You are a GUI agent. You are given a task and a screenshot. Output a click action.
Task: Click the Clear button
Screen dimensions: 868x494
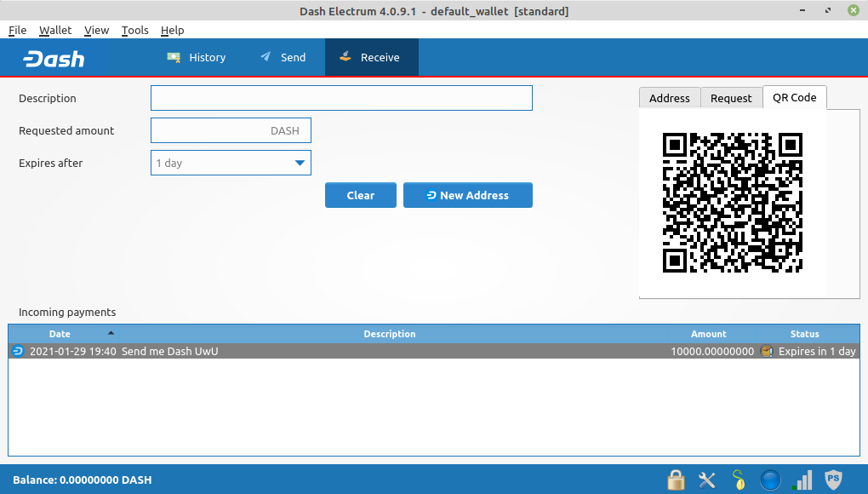point(360,195)
